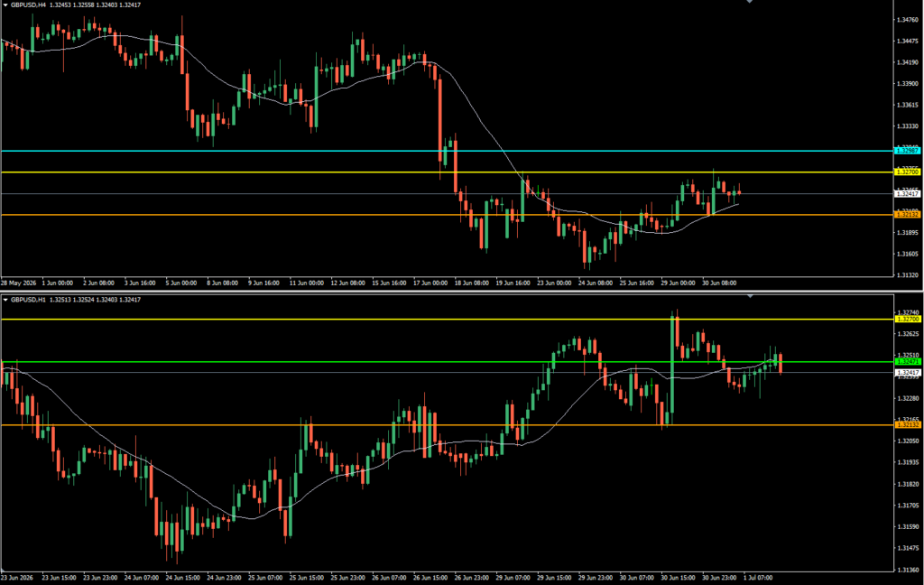This screenshot has width=924, height=585.
Task: Click the 25 Jun 15:00 time axis label
Action: tap(307, 578)
